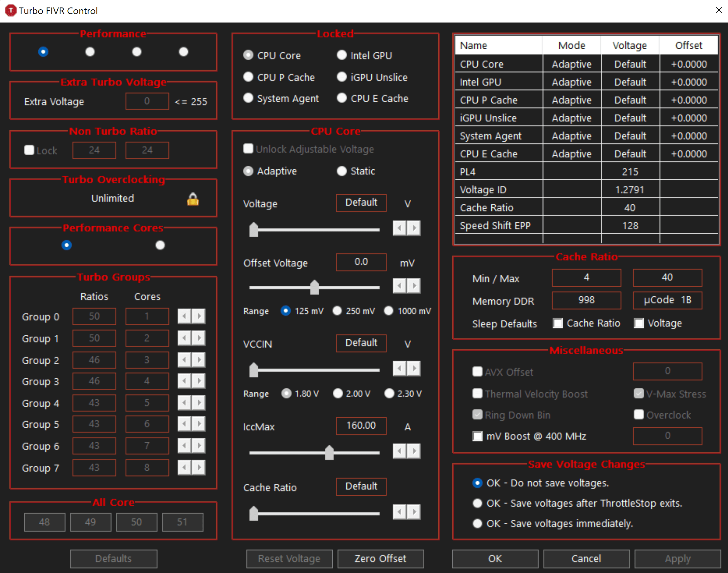Screen dimensions: 728x573
Task: Click the Turbo Overclocking padlock icon
Action: pyautogui.click(x=193, y=199)
